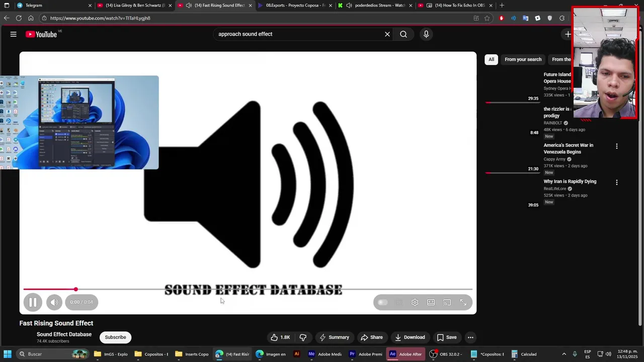This screenshot has width=644, height=362.
Task: Open options for 'America's Secret War' video
Action: pyautogui.click(x=617, y=146)
